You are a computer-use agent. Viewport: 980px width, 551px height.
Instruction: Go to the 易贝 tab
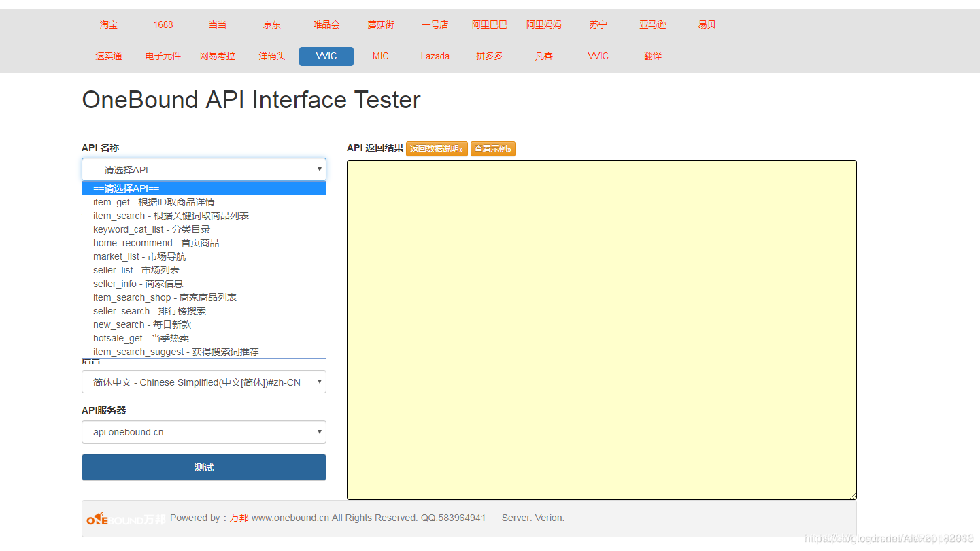point(707,24)
